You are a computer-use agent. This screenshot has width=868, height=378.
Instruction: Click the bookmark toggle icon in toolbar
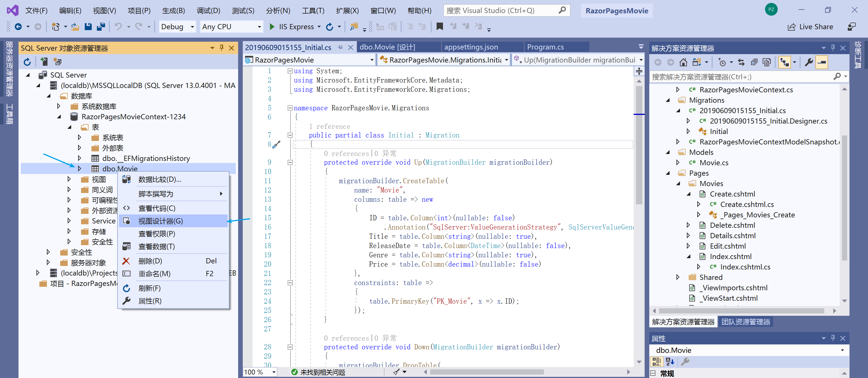click(439, 27)
